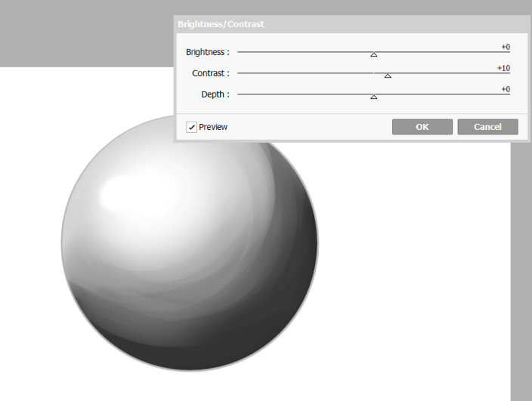
Task: Click the 'Depth :' label
Action: coord(215,94)
